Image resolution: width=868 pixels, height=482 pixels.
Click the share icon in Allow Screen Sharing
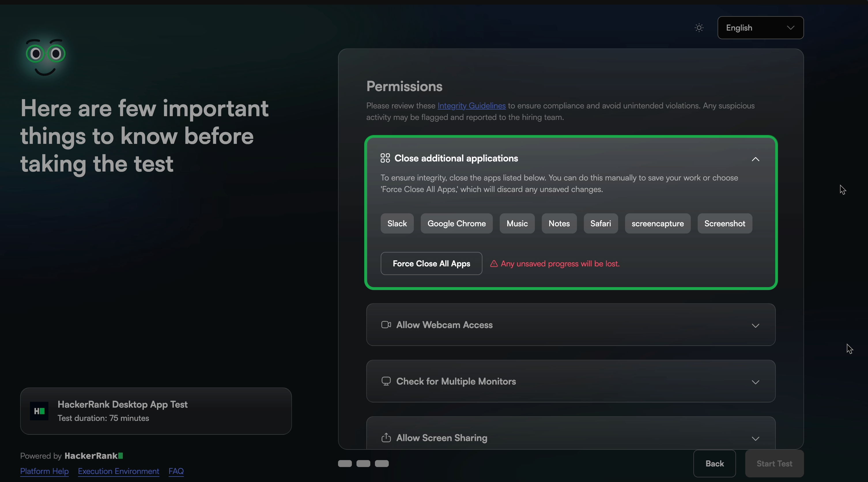[386, 438]
